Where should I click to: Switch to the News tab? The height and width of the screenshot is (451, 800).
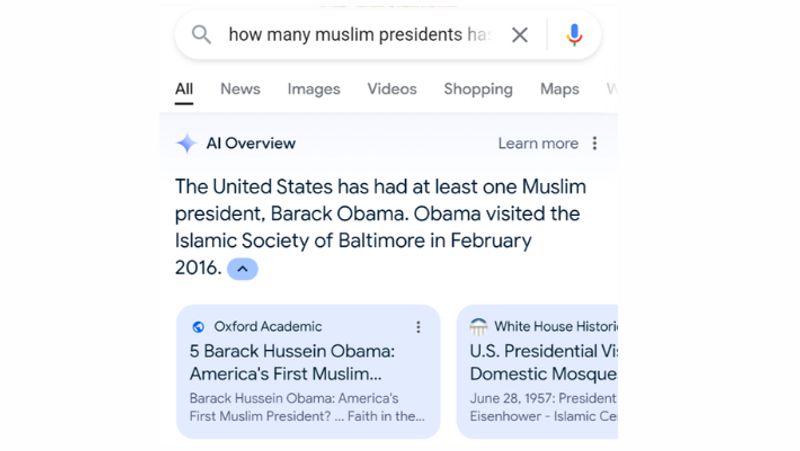240,89
